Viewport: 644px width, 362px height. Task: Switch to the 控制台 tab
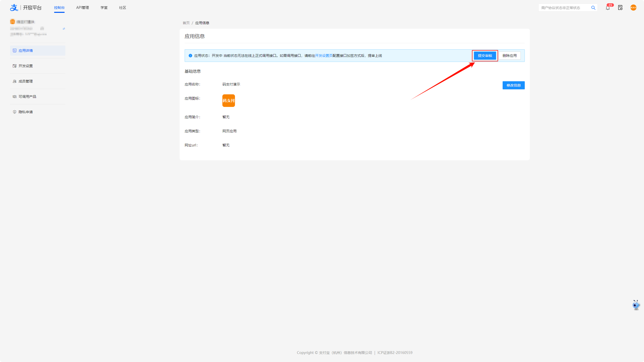pyautogui.click(x=59, y=8)
